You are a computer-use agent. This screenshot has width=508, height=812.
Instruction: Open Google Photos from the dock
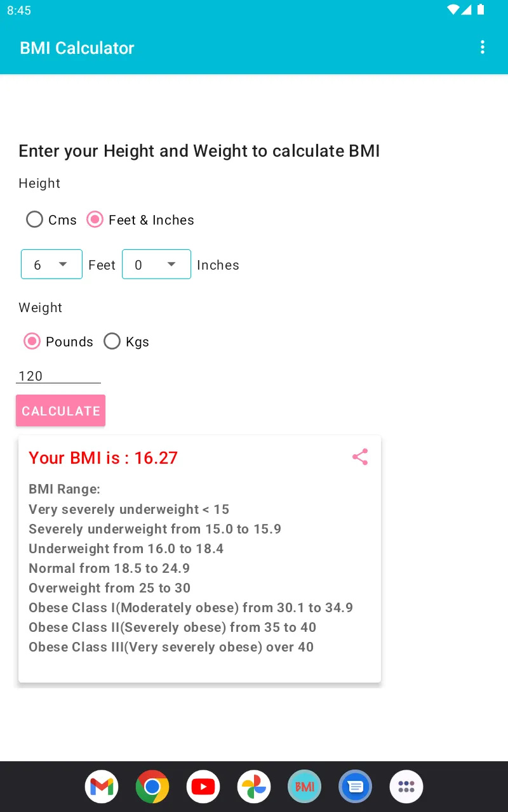[254, 787]
